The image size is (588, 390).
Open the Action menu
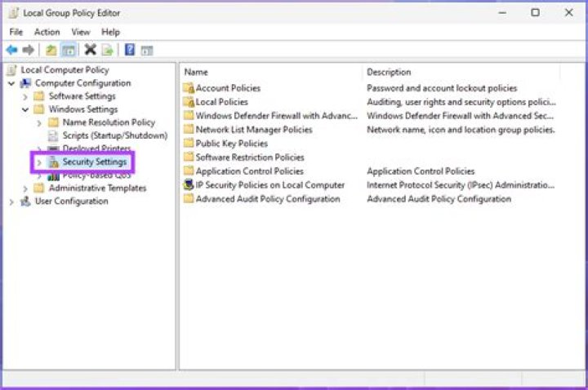tap(47, 32)
